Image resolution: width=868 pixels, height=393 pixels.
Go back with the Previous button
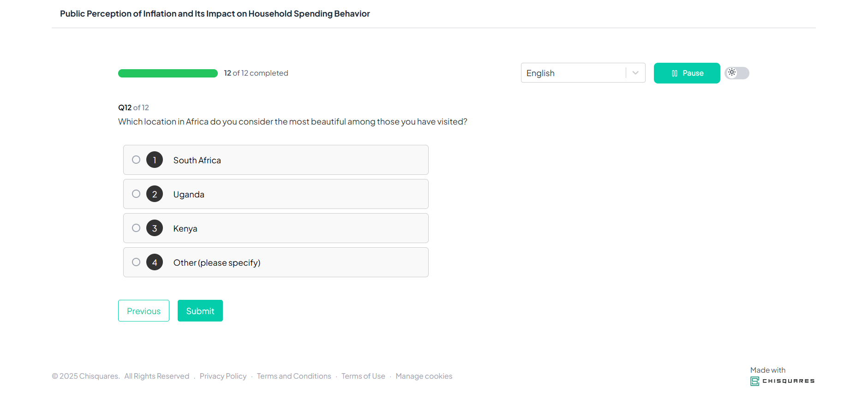[144, 311]
